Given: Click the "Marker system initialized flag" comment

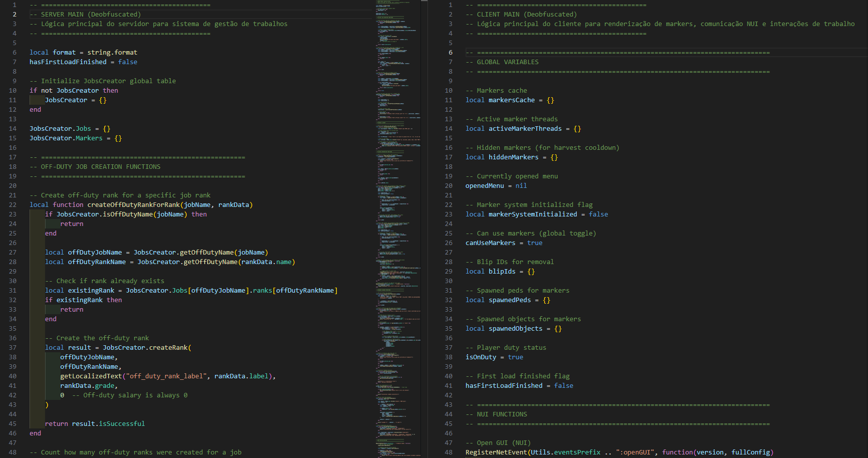Looking at the screenshot, I should pyautogui.click(x=529, y=205).
